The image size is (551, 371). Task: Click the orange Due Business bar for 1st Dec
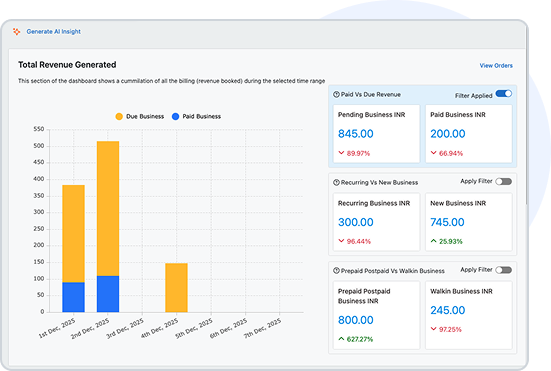click(x=73, y=234)
